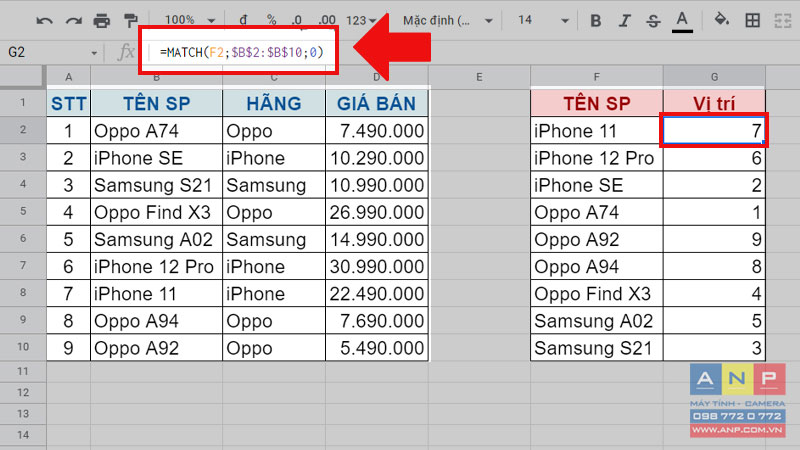Image resolution: width=800 pixels, height=450 pixels.
Task: Open the fill color bucket picker
Action: click(721, 20)
